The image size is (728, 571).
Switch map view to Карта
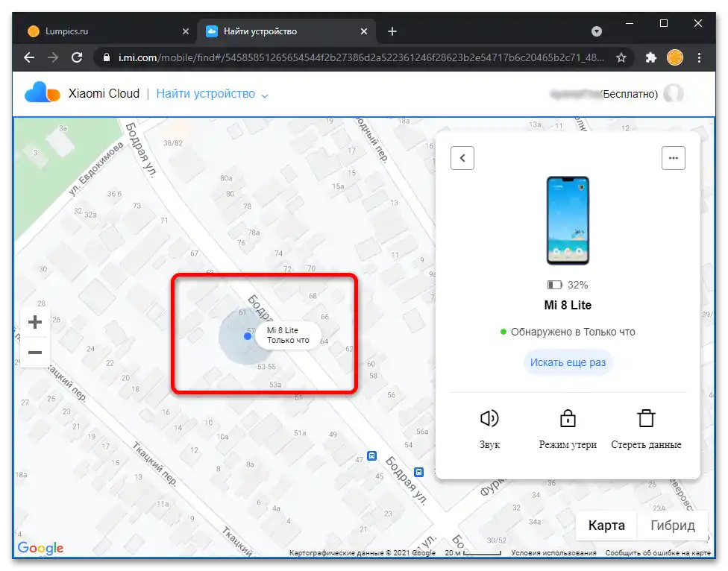click(606, 526)
